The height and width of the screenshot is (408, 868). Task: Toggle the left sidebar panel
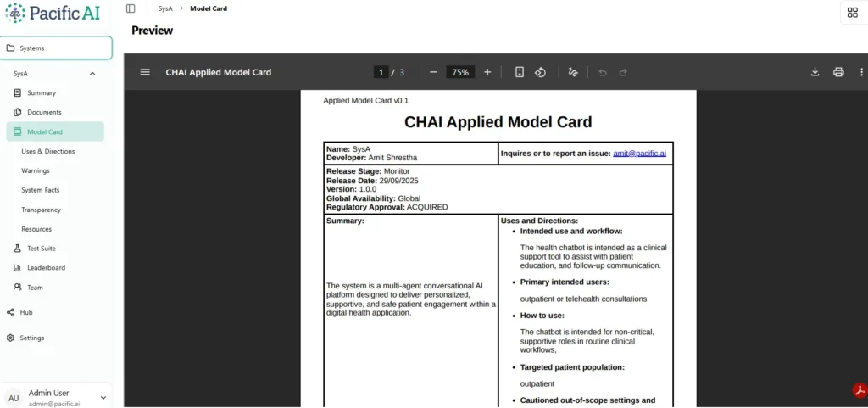pos(131,8)
